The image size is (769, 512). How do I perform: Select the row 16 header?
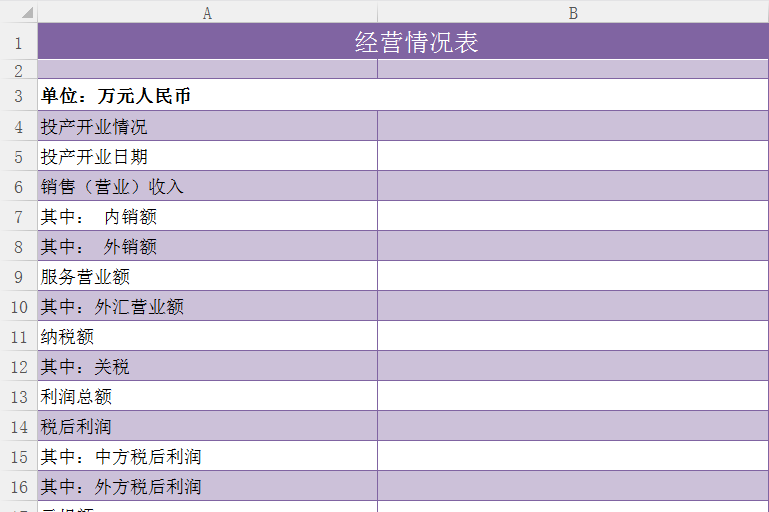(x=18, y=487)
